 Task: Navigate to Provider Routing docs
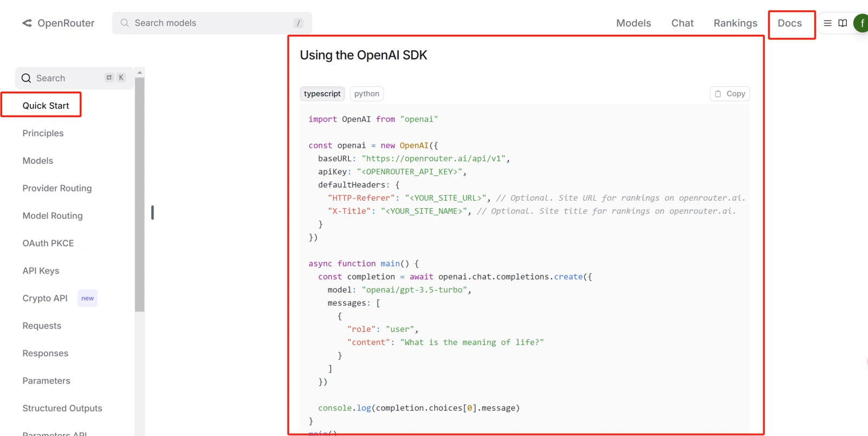[57, 188]
